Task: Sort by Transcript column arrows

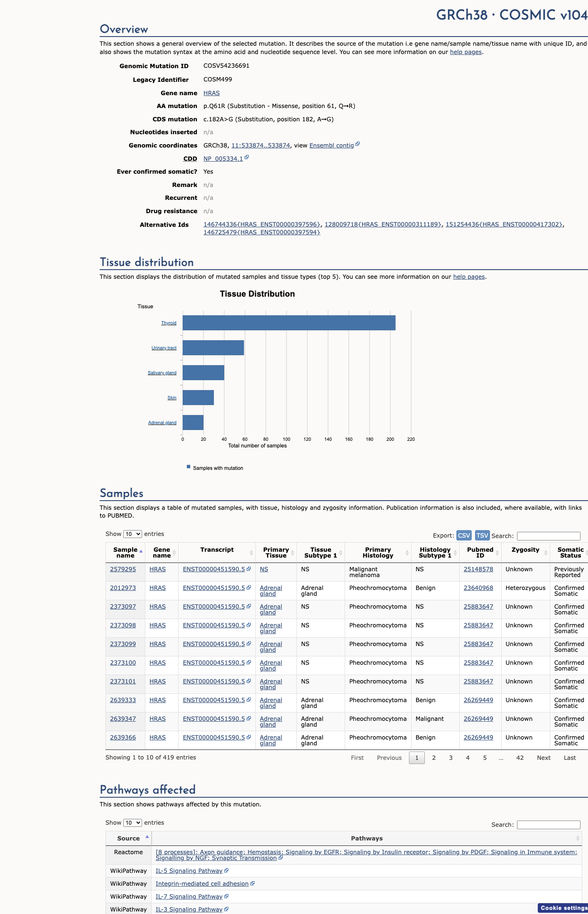Action: (x=251, y=553)
